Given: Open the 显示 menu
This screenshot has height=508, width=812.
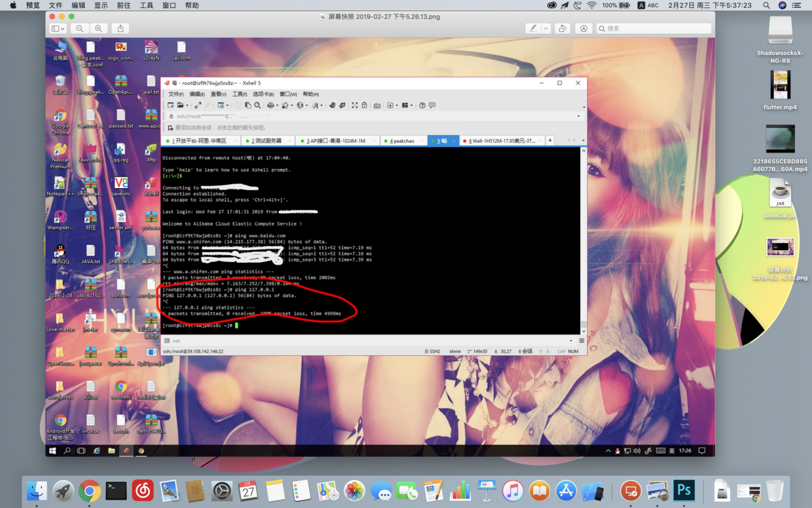Looking at the screenshot, I should point(101,5).
